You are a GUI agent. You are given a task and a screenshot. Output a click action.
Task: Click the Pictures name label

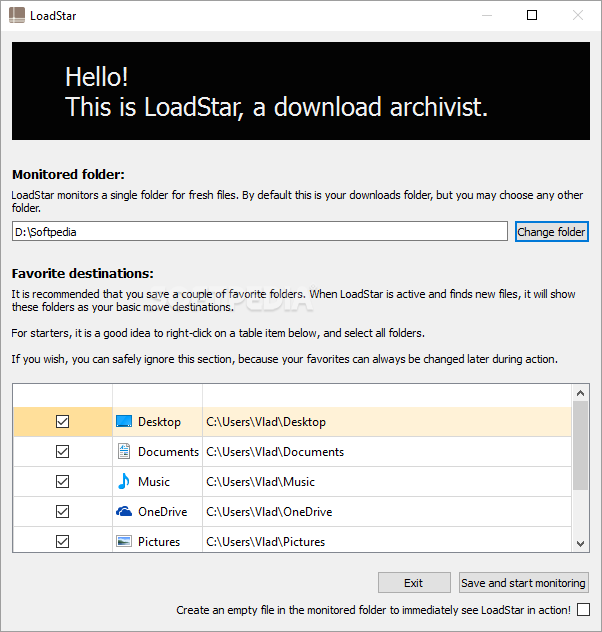[x=159, y=542]
